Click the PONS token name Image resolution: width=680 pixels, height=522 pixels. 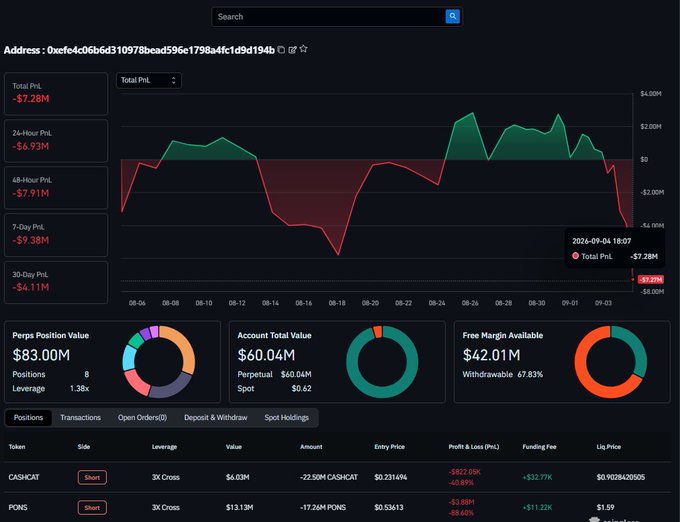pos(18,507)
